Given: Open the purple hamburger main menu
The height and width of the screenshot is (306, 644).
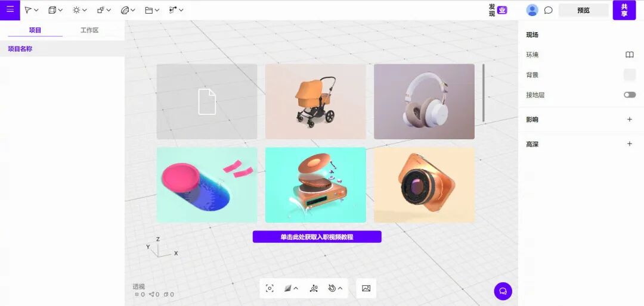Looking at the screenshot, I should pos(10,10).
